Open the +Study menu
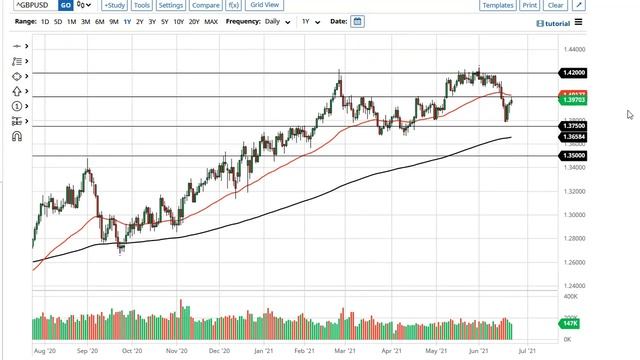The image size is (640, 360). click(x=114, y=5)
